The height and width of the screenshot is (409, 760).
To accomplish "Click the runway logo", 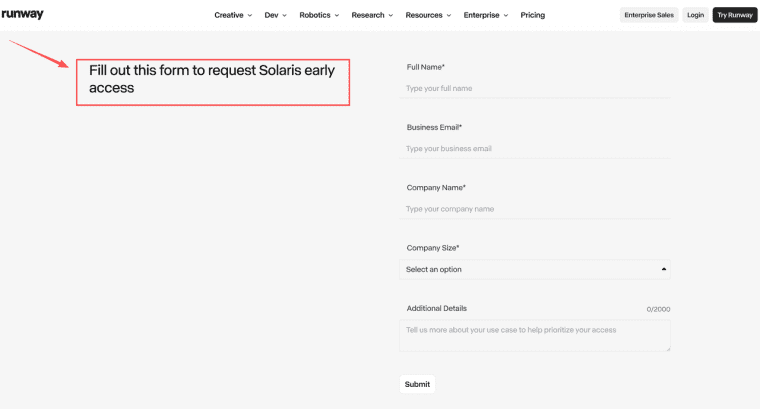I will click(22, 14).
